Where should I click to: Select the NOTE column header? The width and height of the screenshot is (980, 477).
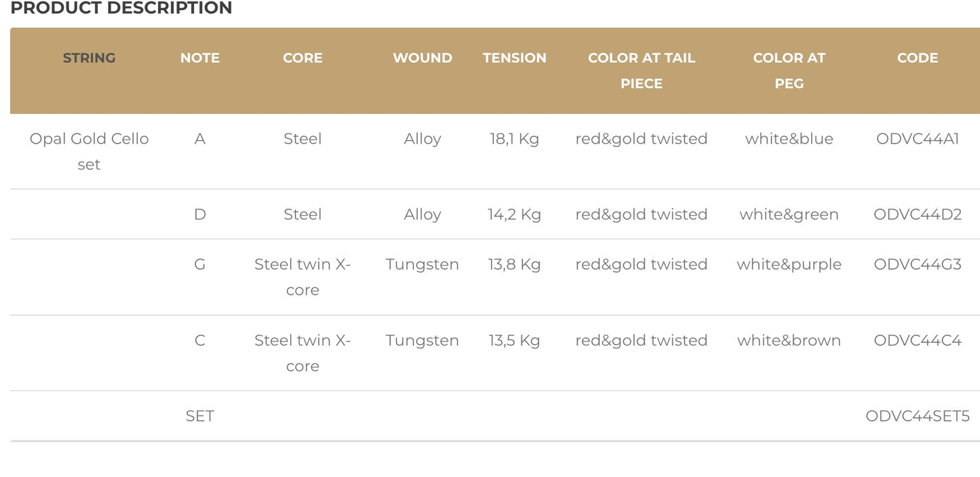pyautogui.click(x=200, y=58)
